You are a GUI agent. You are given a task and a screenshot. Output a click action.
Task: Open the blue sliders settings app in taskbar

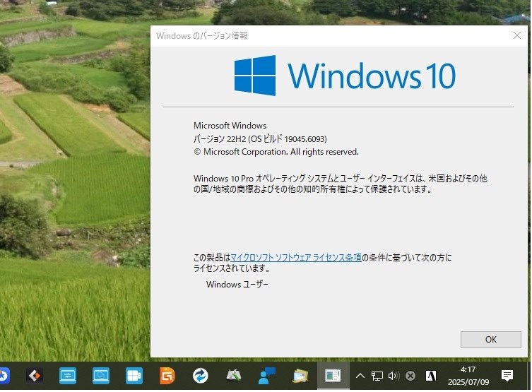coord(68,376)
